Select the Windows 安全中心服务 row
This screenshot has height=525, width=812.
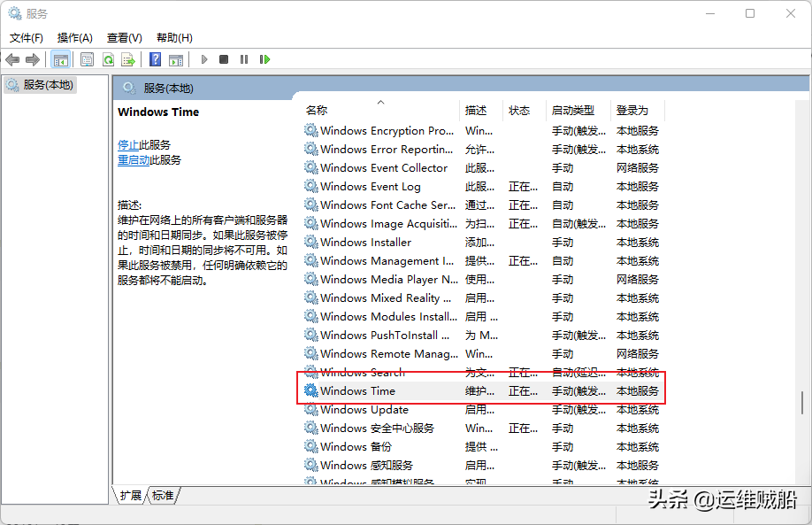tap(483, 428)
